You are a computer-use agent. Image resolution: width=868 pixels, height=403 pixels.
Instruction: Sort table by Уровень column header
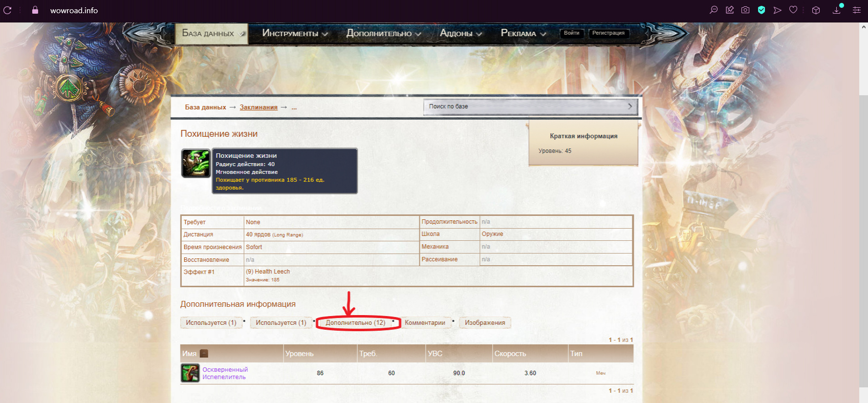[300, 353]
